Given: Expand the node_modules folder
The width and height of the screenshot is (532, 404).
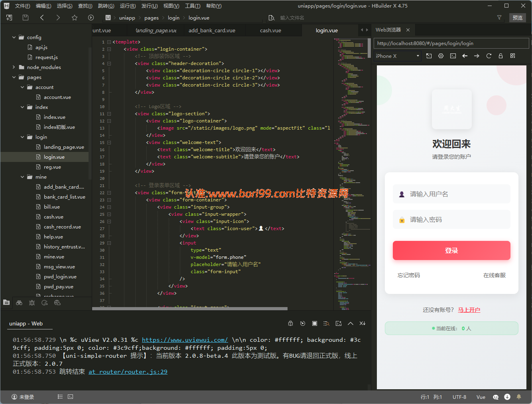Looking at the screenshot, I should click(14, 67).
